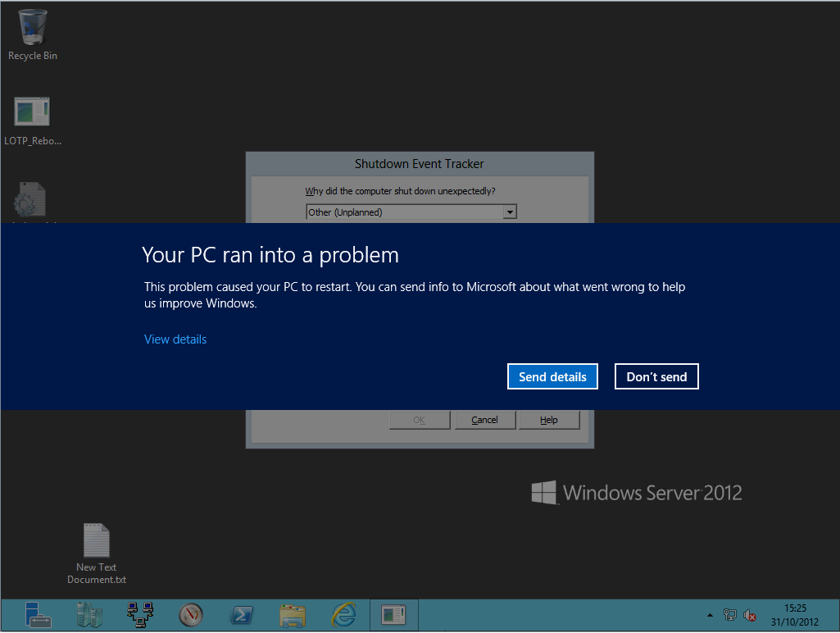Select the Other (Unplanned) combo box
The image size is (840, 633).
click(x=405, y=212)
